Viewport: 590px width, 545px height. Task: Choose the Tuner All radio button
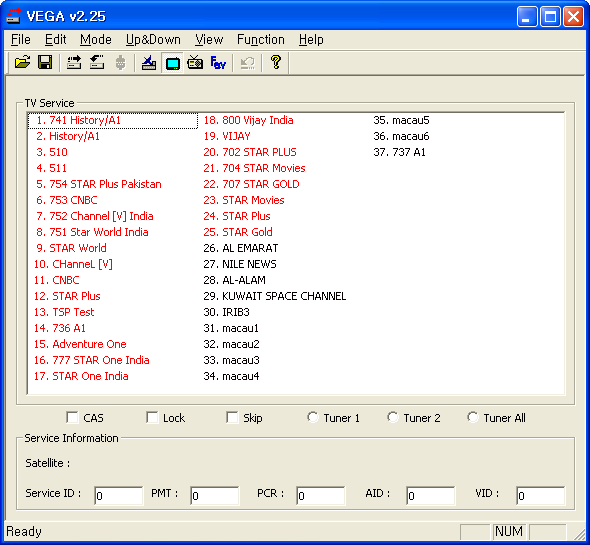point(473,417)
